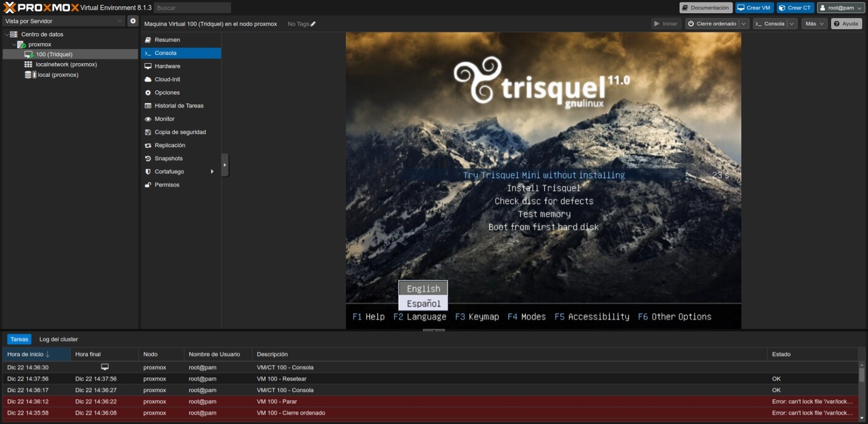Click the local storage database icon

click(x=30, y=75)
